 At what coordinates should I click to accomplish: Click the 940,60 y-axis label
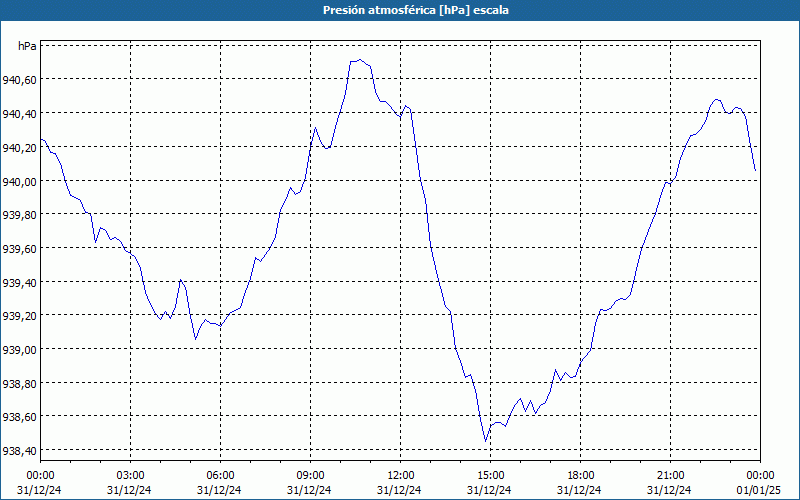(19, 80)
